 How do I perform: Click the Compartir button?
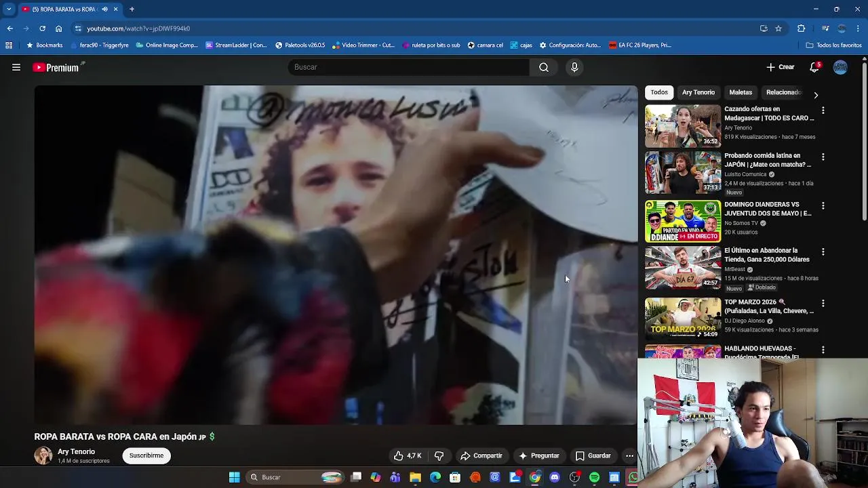tap(481, 455)
